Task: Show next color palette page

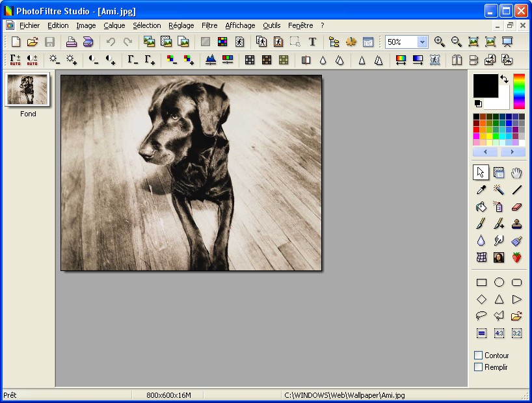Action: [512, 152]
